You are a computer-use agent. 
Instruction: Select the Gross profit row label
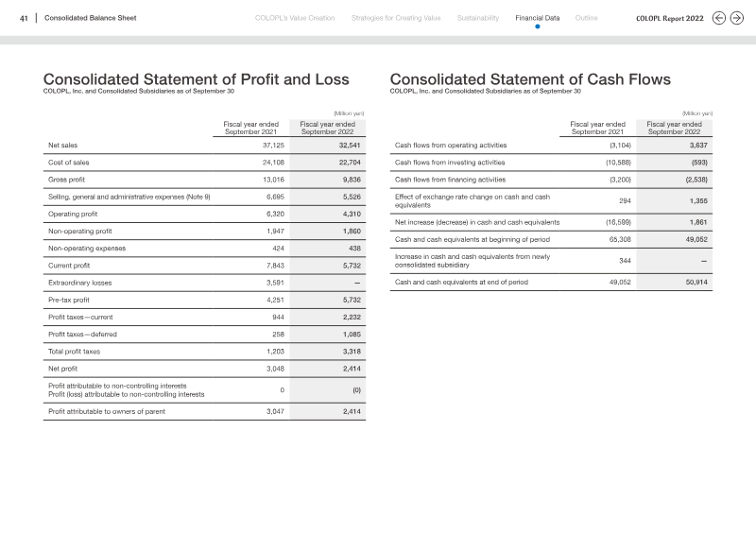[66, 180]
